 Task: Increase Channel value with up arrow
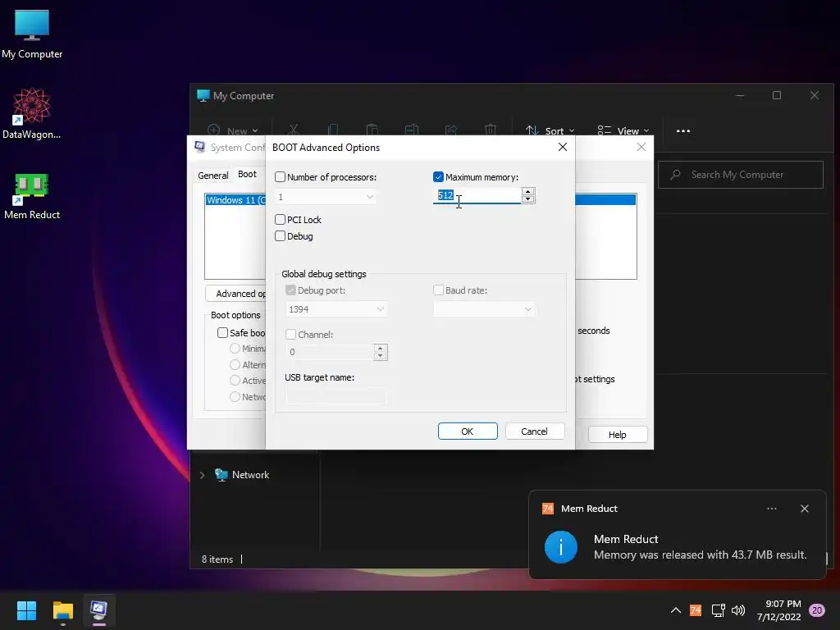(x=381, y=348)
